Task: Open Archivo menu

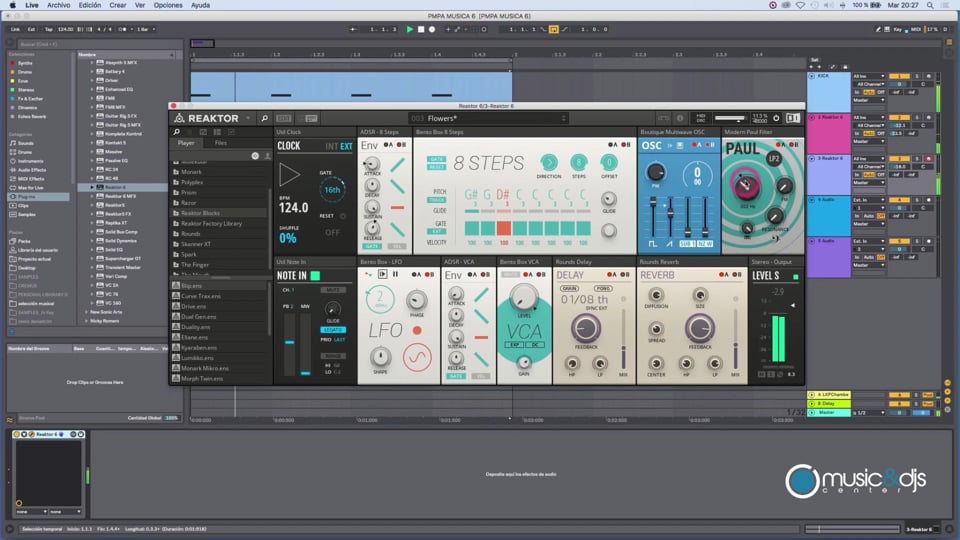Action: (x=58, y=5)
